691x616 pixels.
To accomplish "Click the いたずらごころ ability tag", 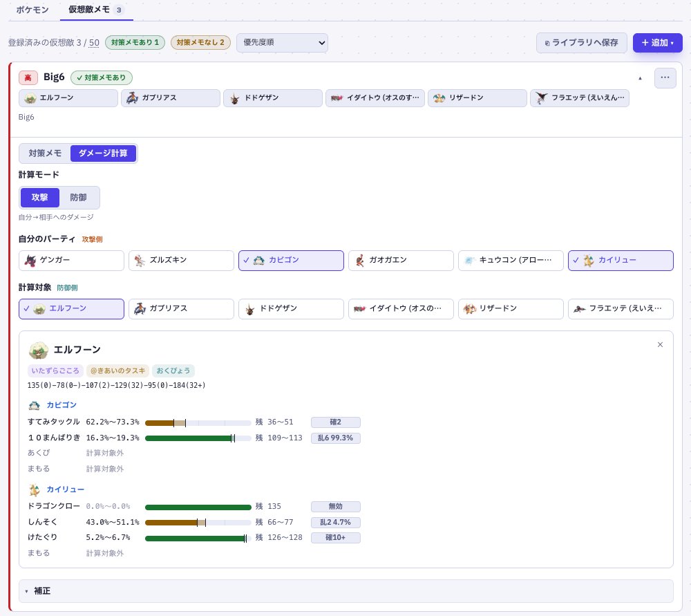I will [55, 371].
